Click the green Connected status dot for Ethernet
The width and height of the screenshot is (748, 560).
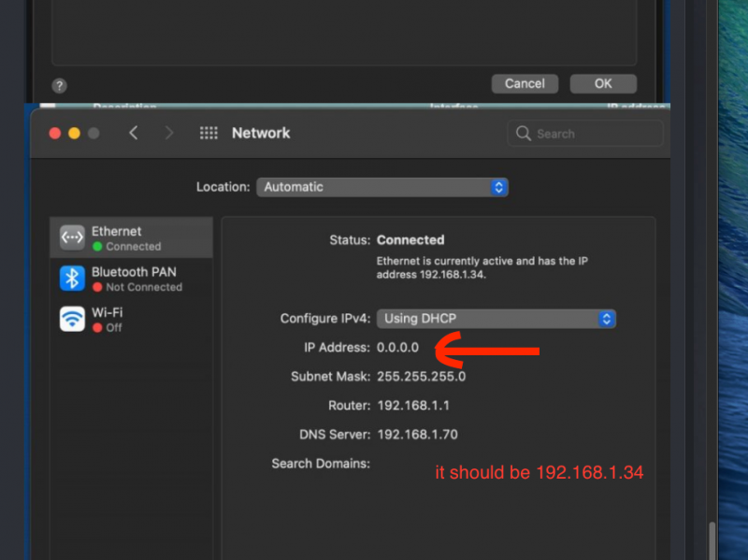click(x=97, y=247)
